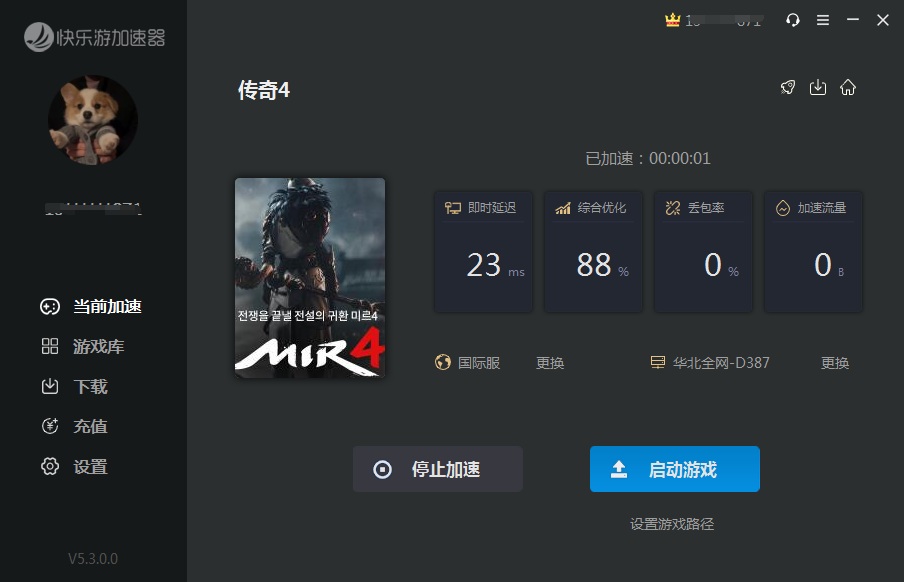This screenshot has height=582, width=904.
Task: Minimize the accelerator window
Action: pyautogui.click(x=853, y=20)
